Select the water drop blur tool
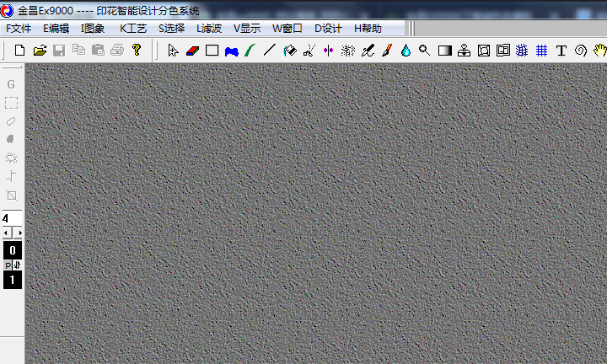This screenshot has width=607, height=364. coord(406,51)
